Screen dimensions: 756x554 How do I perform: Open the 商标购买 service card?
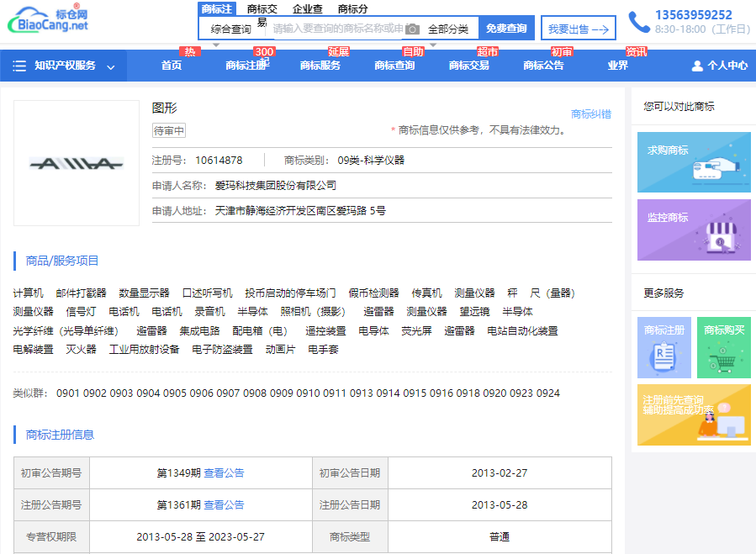click(724, 348)
